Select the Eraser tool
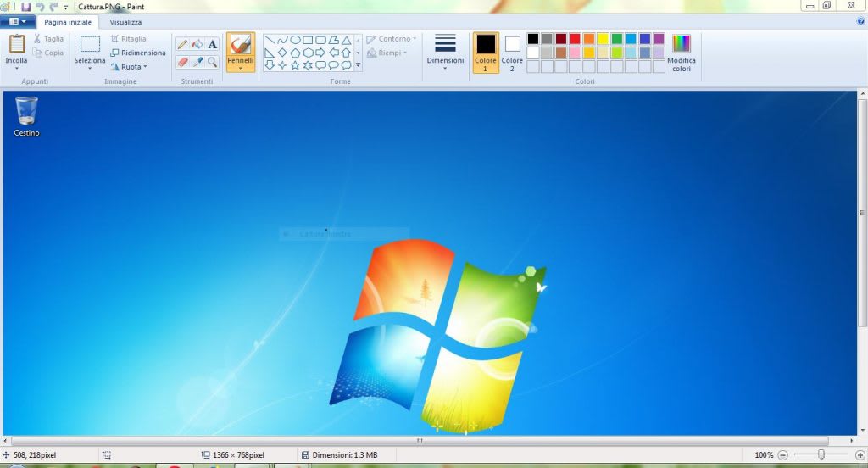Image resolution: width=868 pixels, height=468 pixels. [182, 62]
